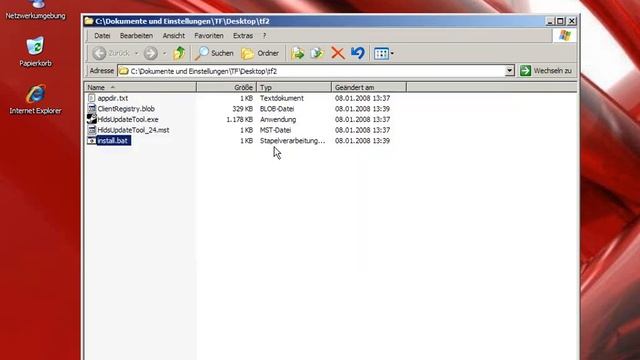Click the BLOB-Datei type entry

[277, 109]
